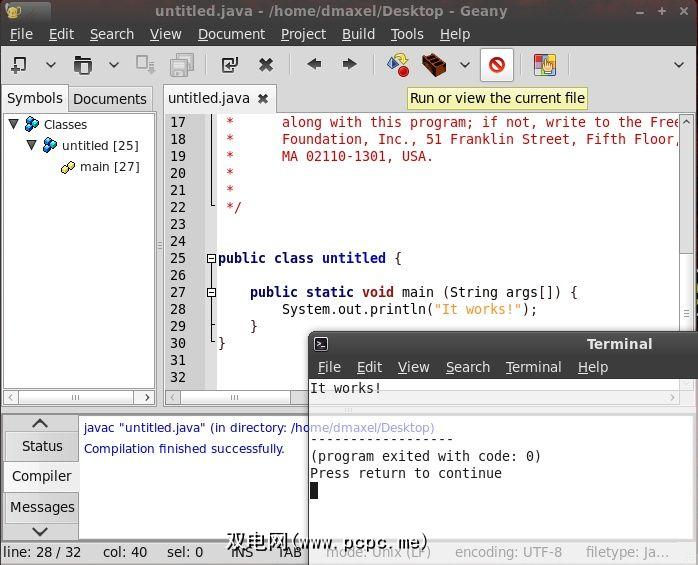Click the New file toolbar icon
This screenshot has width=698, height=565.
click(19, 65)
